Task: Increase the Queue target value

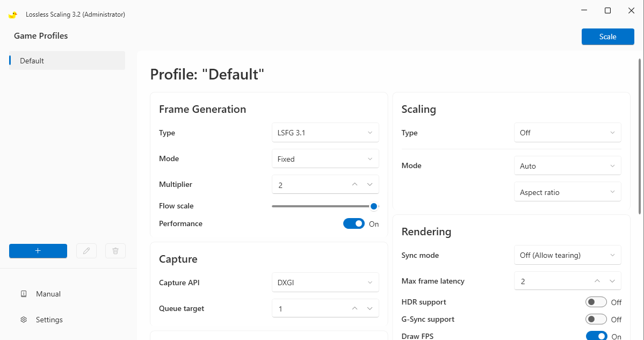Action: [x=355, y=308]
